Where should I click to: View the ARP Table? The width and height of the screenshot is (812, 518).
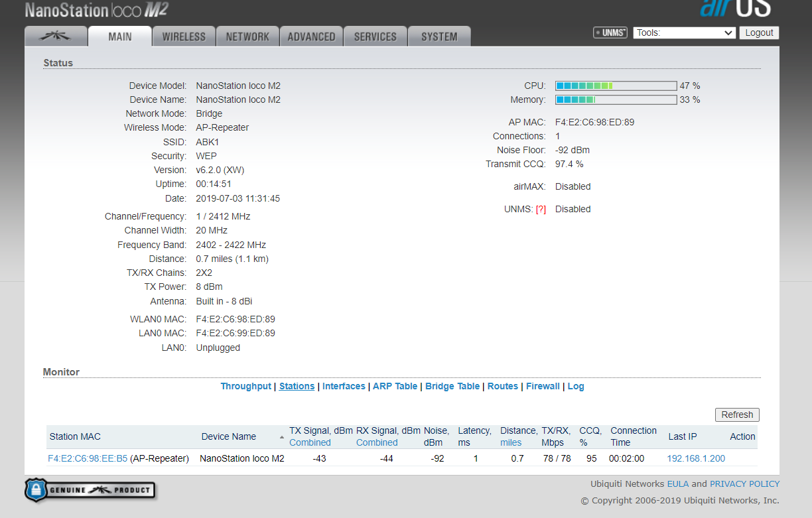[395, 386]
